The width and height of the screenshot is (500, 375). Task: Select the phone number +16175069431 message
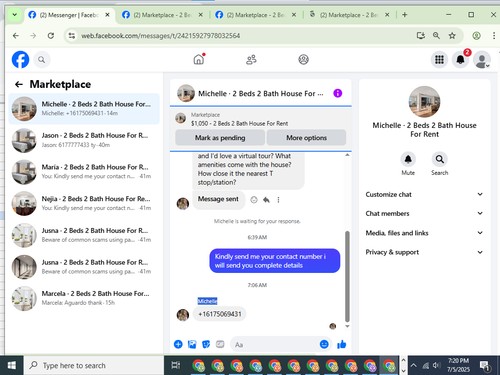pos(220,314)
